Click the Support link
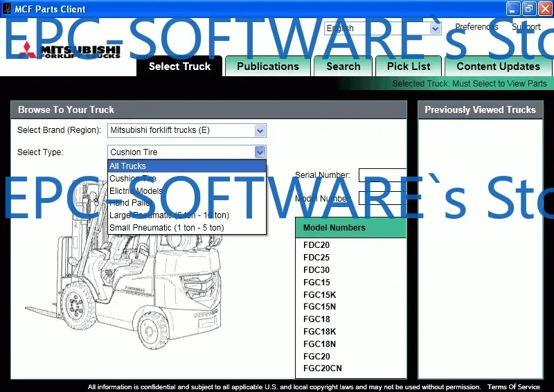The height and width of the screenshot is (392, 554). [526, 27]
